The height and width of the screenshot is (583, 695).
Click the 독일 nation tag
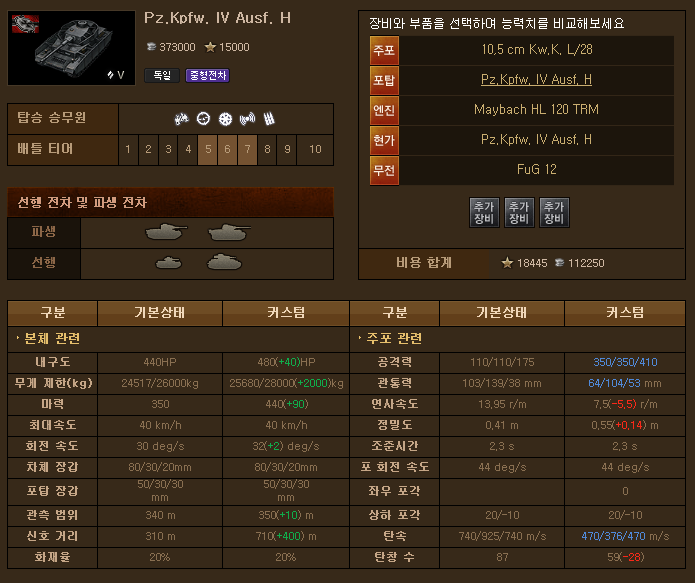pos(162,75)
